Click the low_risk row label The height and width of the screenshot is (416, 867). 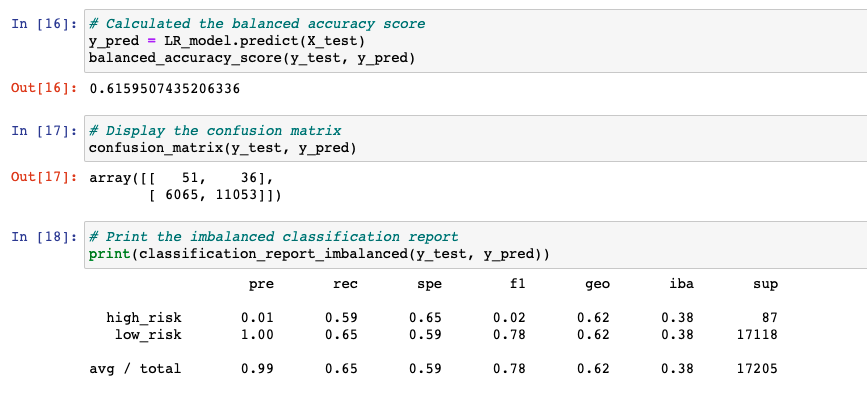pos(148,335)
